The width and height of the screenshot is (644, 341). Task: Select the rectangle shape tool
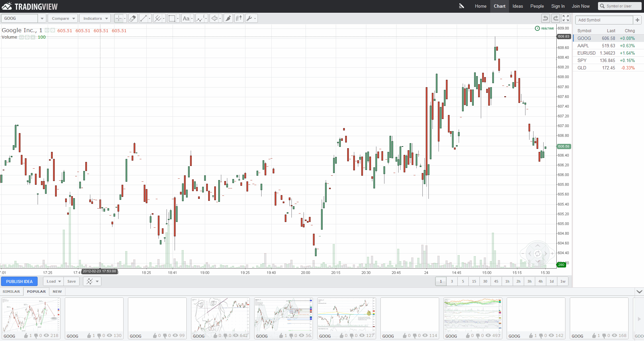(x=172, y=18)
